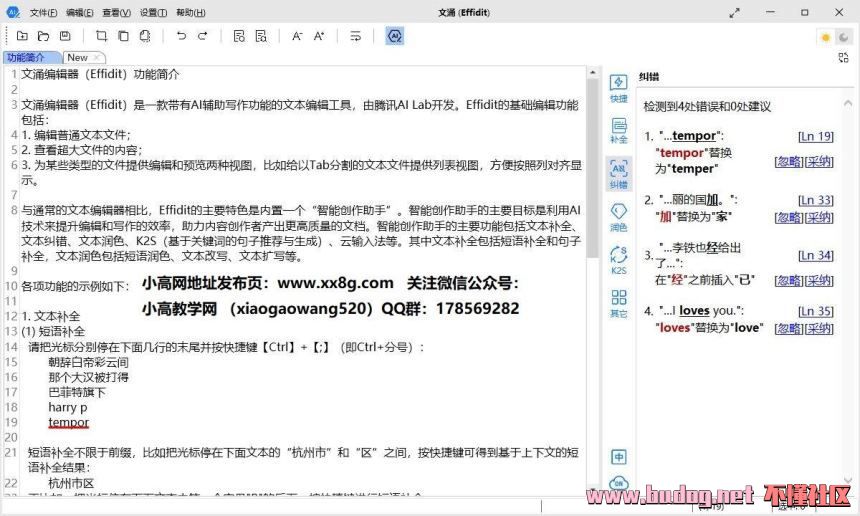
Task: Decrease font size with A- icon
Action: (297, 36)
